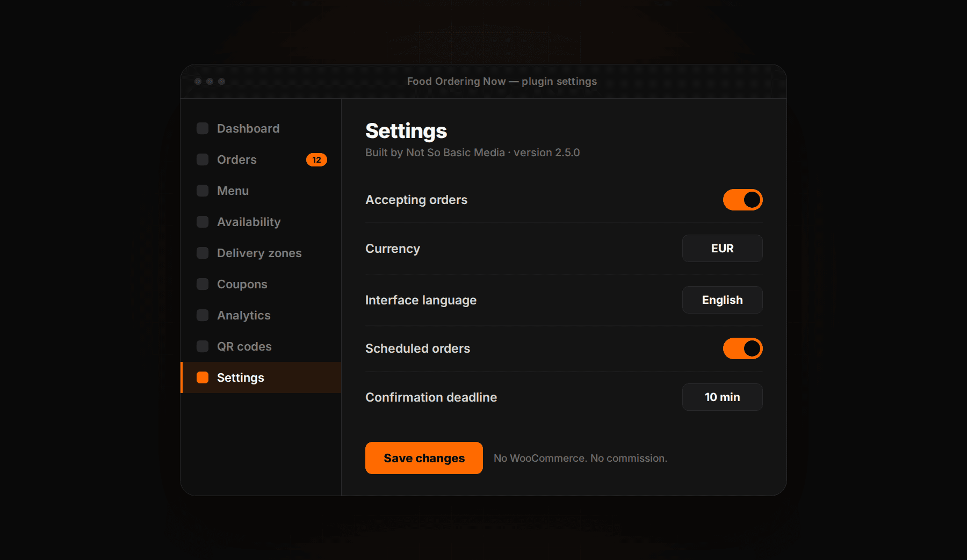Image resolution: width=967 pixels, height=560 pixels.
Task: Open the Currency selector showing EUR
Action: [722, 249]
